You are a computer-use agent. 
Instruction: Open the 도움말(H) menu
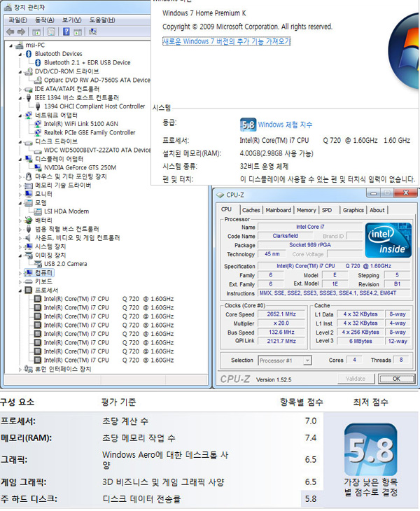point(102,20)
